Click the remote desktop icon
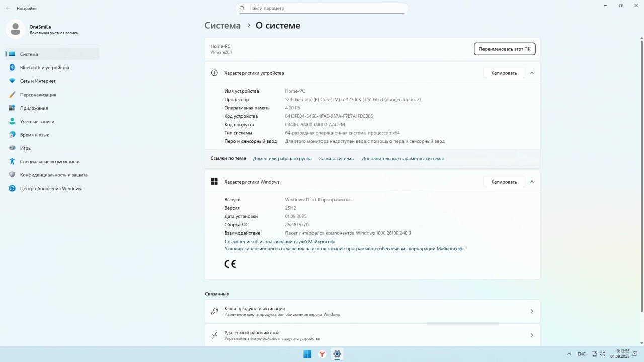The height and width of the screenshot is (362, 644). pyautogui.click(x=214, y=335)
